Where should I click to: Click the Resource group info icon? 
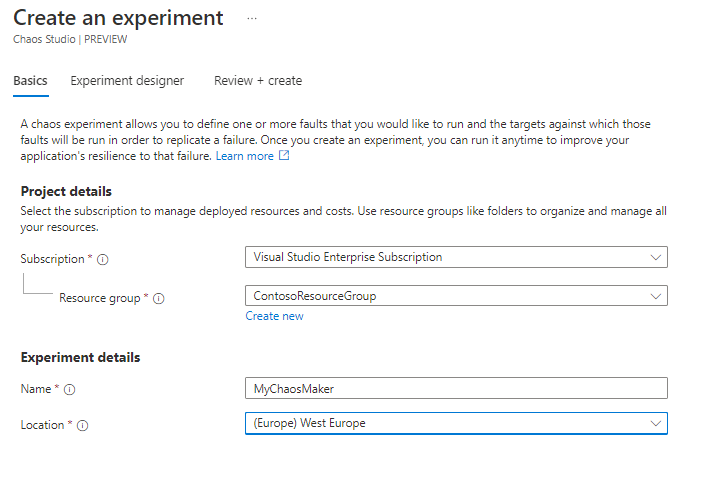pos(159,298)
